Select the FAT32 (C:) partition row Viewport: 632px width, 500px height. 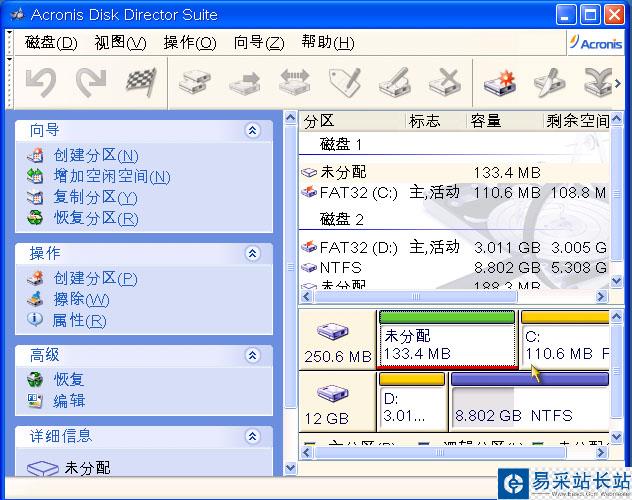[x=454, y=193]
